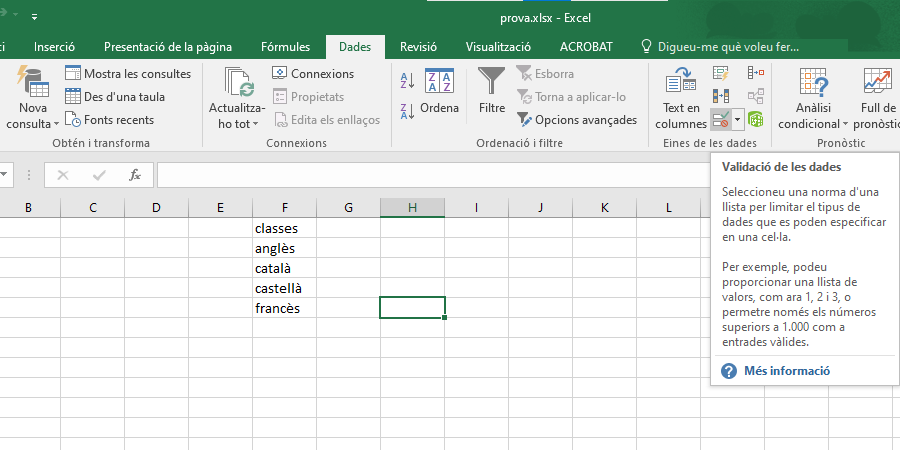Click Text en columnes tool
The image size is (900, 450).
point(681,100)
